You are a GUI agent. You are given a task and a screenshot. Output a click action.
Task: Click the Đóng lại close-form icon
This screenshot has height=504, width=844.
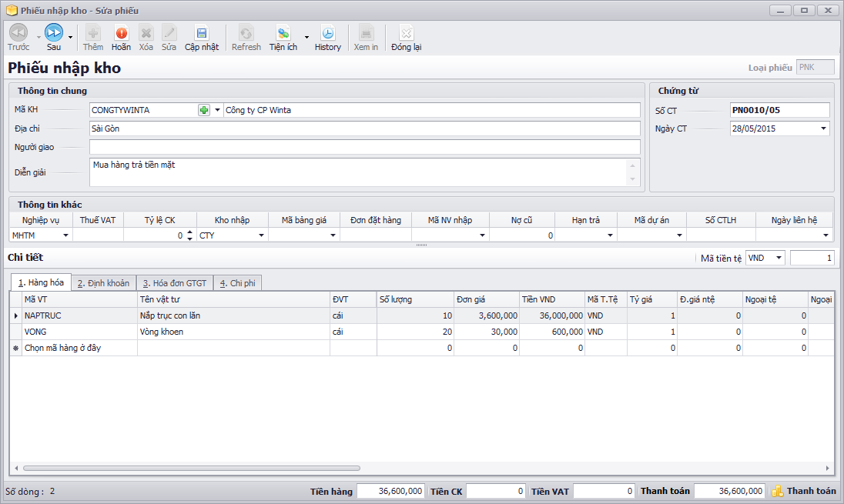pyautogui.click(x=406, y=33)
